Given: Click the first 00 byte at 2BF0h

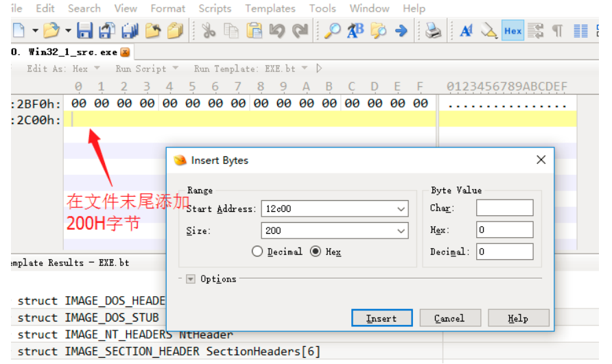Looking at the screenshot, I should pos(78,104).
